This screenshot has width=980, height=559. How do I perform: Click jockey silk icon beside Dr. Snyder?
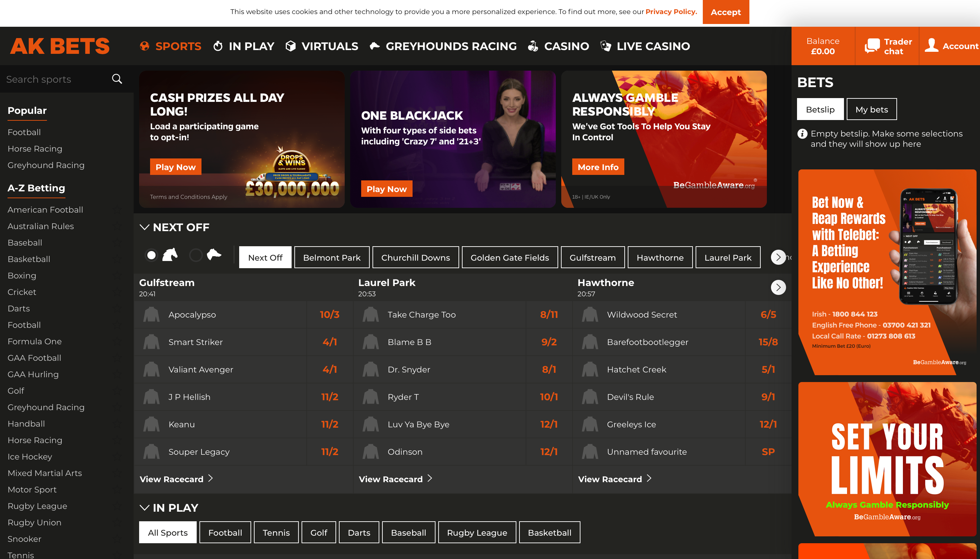(x=371, y=369)
